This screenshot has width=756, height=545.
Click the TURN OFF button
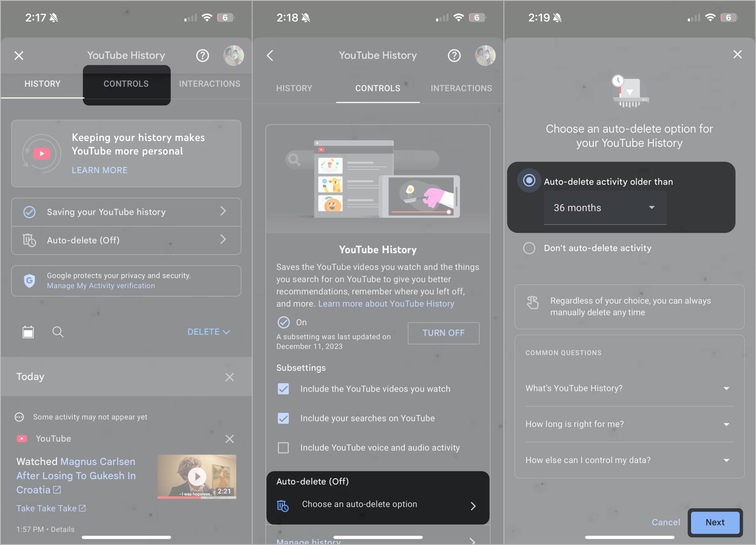(x=443, y=333)
